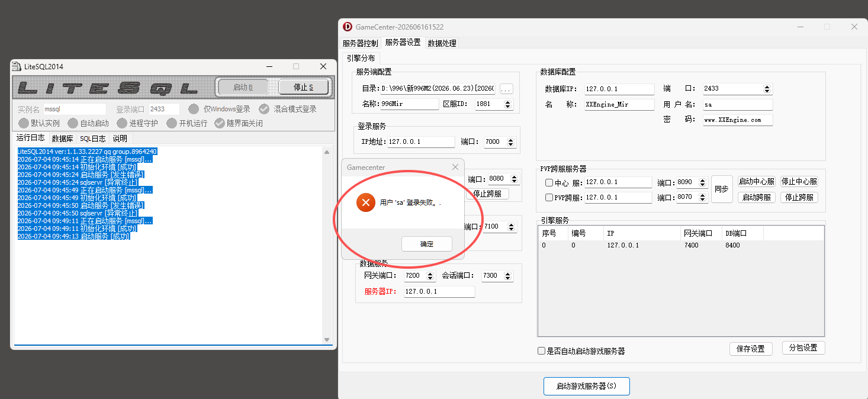This screenshot has width=868, height=399.
Task: Toggle 仅Windows登录 option
Action: [219, 109]
